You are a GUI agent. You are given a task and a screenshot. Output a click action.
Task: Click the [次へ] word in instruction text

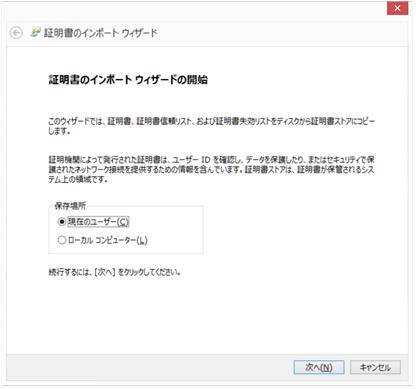pos(105,272)
